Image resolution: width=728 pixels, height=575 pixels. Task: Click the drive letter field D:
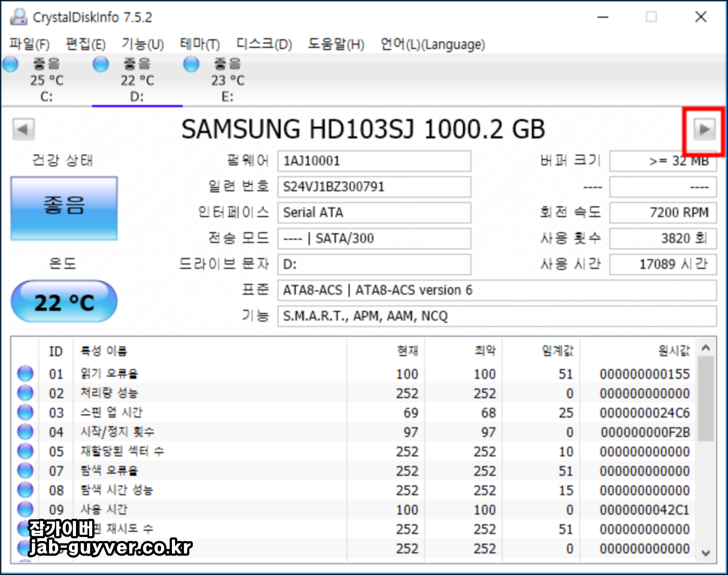tap(374, 264)
